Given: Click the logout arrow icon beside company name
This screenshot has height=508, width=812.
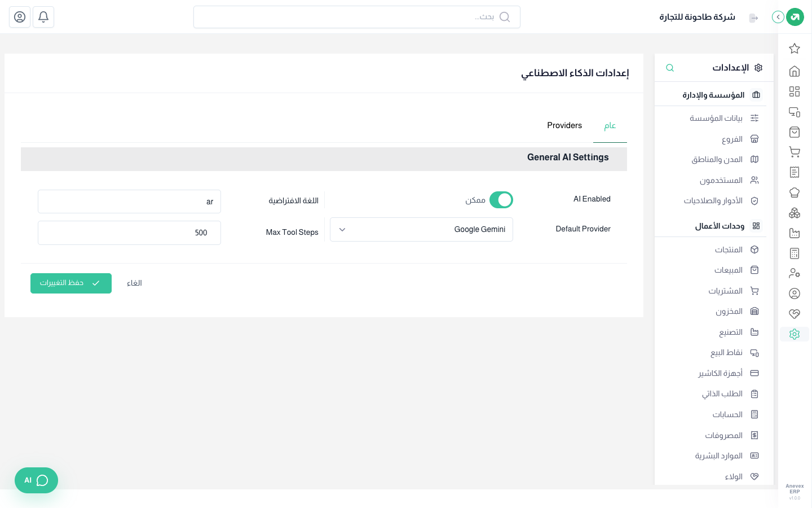Looking at the screenshot, I should pyautogui.click(x=754, y=18).
